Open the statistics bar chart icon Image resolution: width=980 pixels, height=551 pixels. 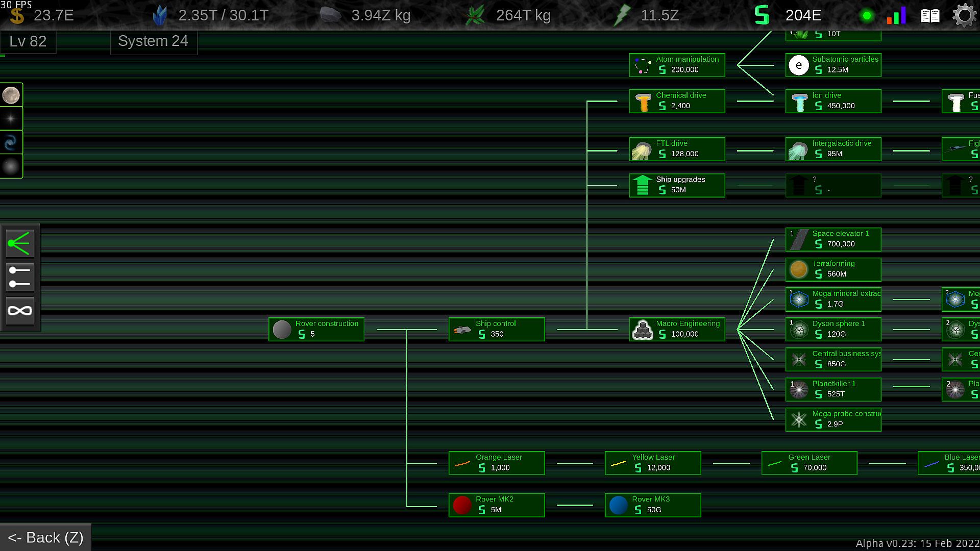pyautogui.click(x=896, y=16)
